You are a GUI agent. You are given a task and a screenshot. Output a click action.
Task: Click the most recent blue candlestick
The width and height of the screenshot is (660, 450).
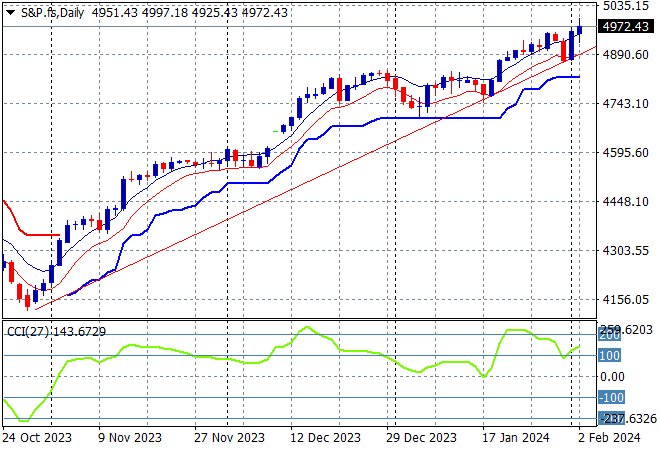[580, 31]
